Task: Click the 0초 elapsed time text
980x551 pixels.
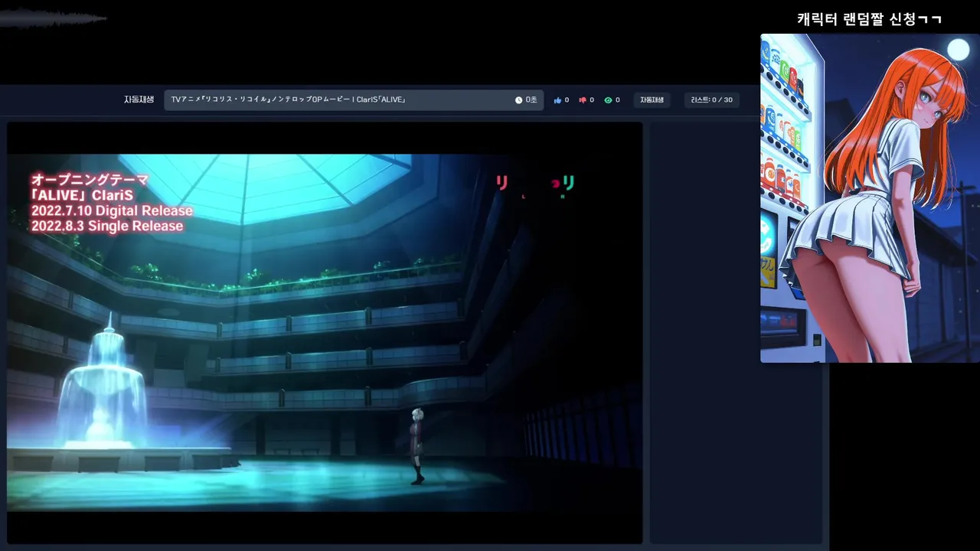Action: click(531, 100)
